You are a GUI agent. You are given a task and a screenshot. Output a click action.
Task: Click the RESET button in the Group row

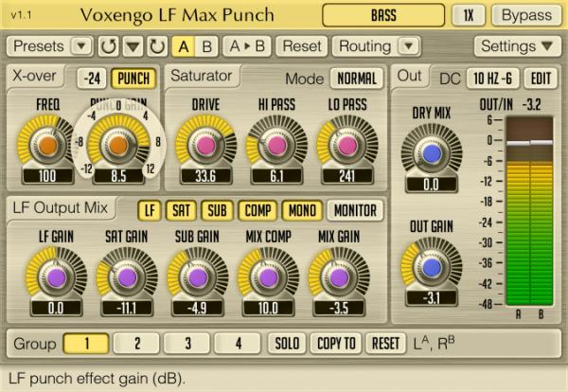(386, 344)
